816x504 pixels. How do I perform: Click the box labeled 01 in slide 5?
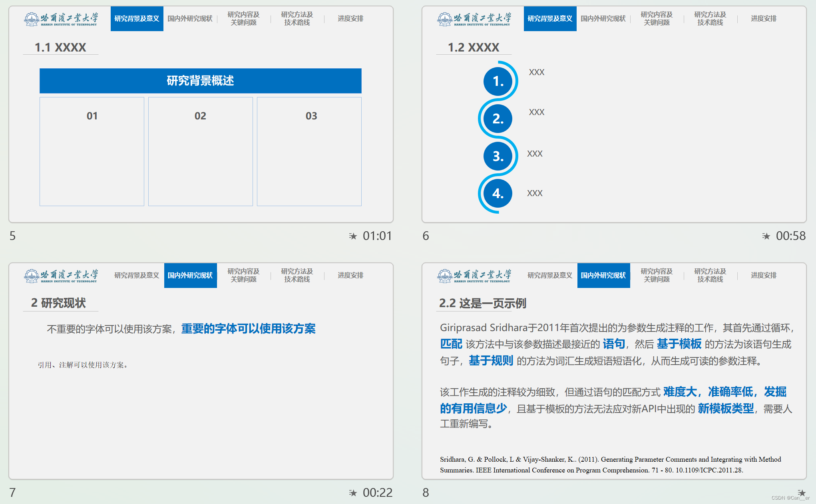(x=92, y=152)
